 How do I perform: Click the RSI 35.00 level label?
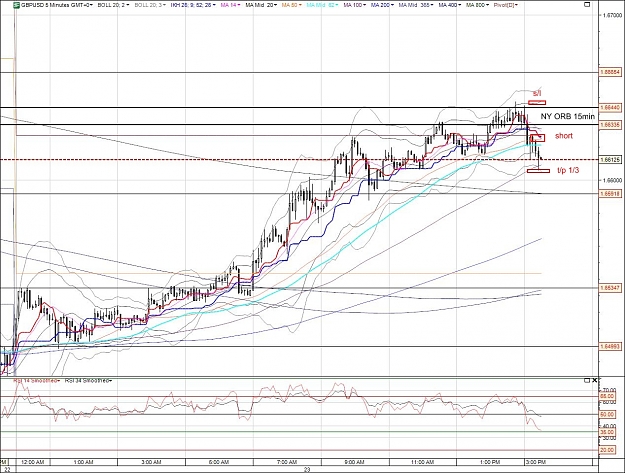607,432
